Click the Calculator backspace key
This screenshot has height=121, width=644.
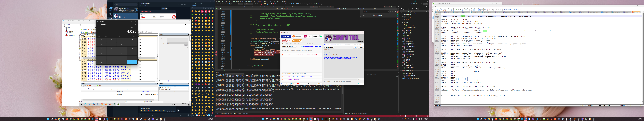132,40
